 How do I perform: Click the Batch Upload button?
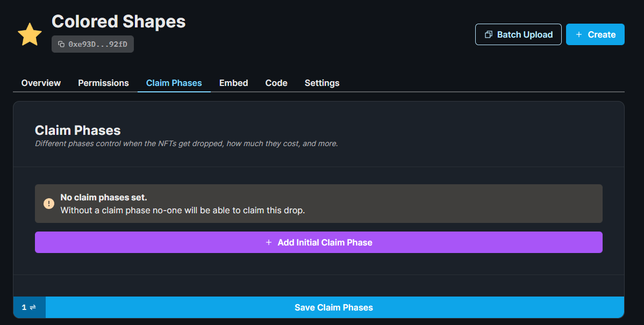coord(518,34)
